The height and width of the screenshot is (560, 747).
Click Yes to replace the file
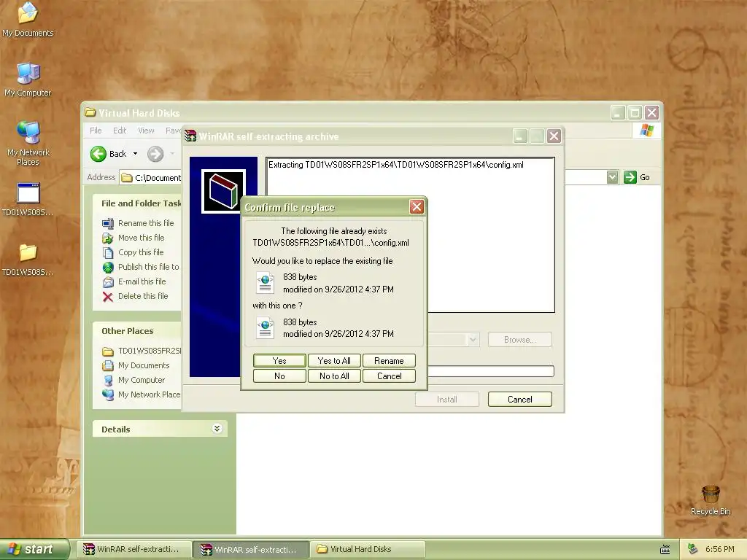pos(279,360)
